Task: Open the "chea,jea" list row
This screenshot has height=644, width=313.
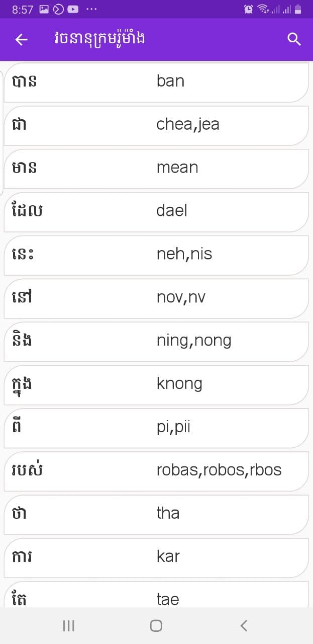Action: [156, 125]
